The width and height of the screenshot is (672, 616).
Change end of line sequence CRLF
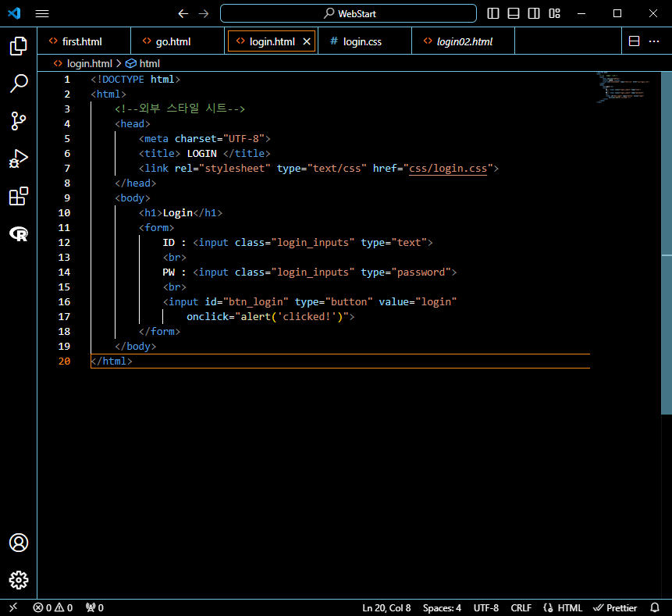(521, 608)
